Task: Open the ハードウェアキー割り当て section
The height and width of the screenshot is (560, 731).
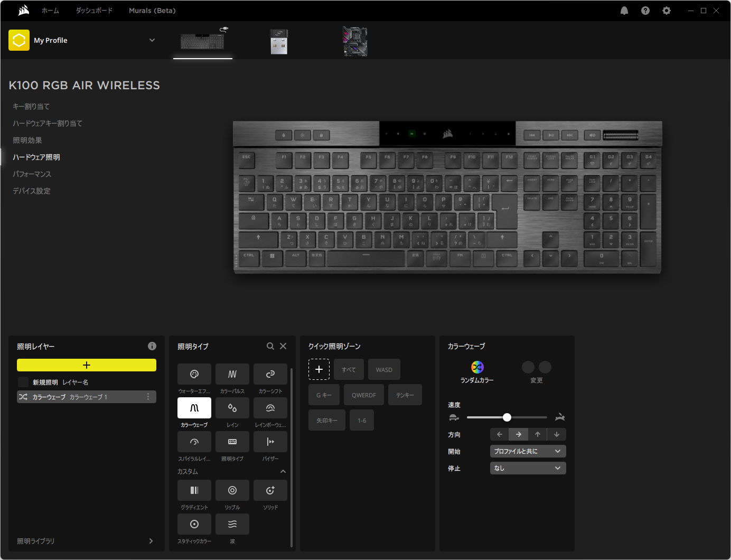Action: pos(48,123)
